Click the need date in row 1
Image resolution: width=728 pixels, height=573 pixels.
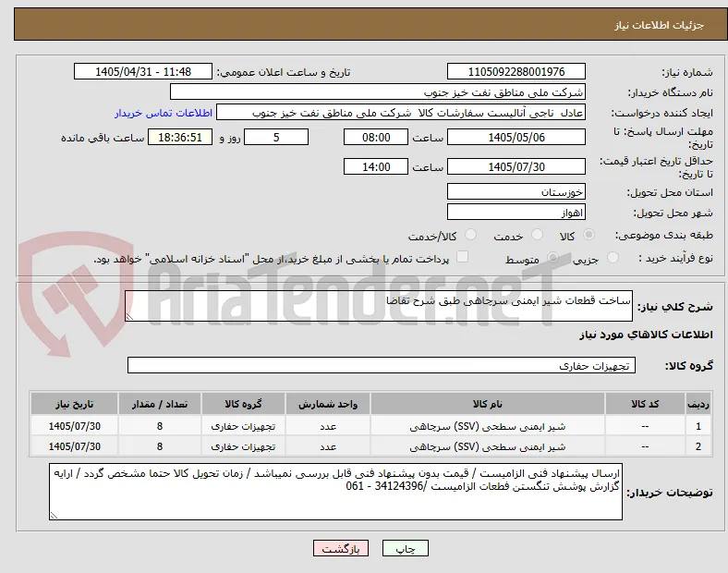pyautogui.click(x=74, y=426)
